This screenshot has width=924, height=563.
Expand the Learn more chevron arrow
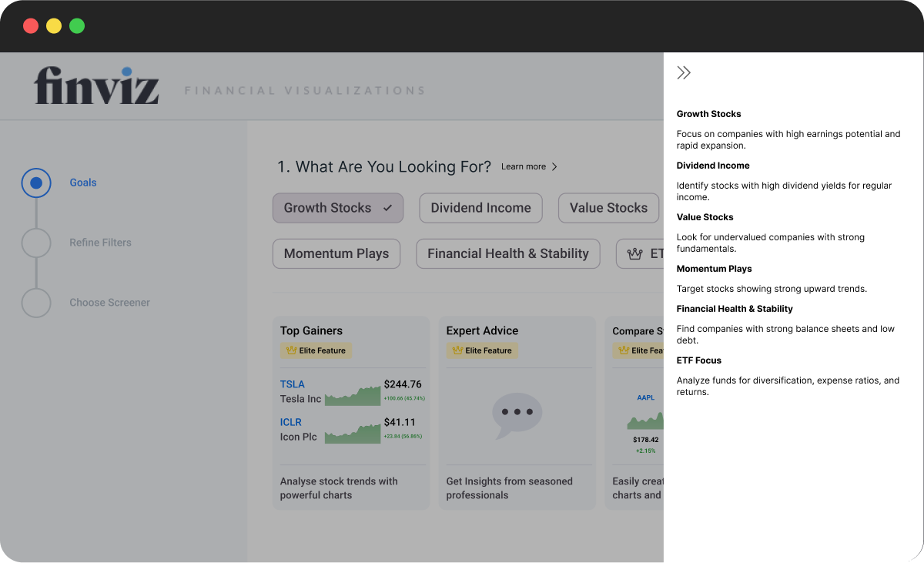coord(554,166)
